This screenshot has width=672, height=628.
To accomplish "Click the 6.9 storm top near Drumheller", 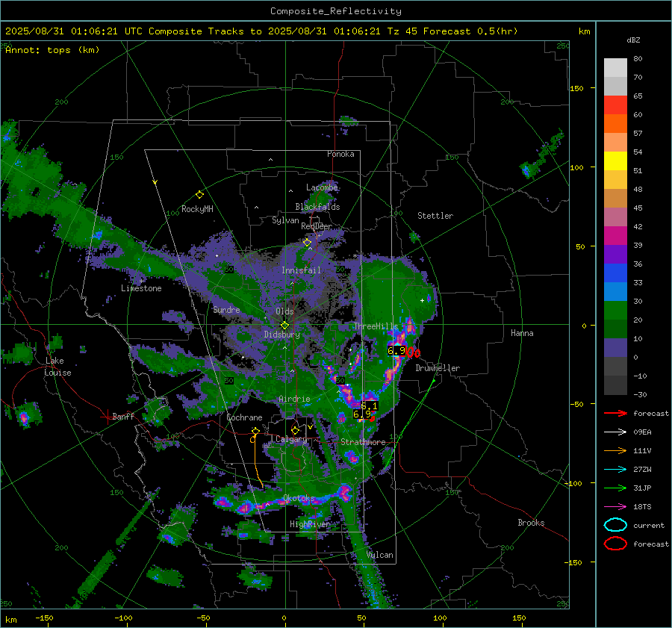I will point(396,351).
